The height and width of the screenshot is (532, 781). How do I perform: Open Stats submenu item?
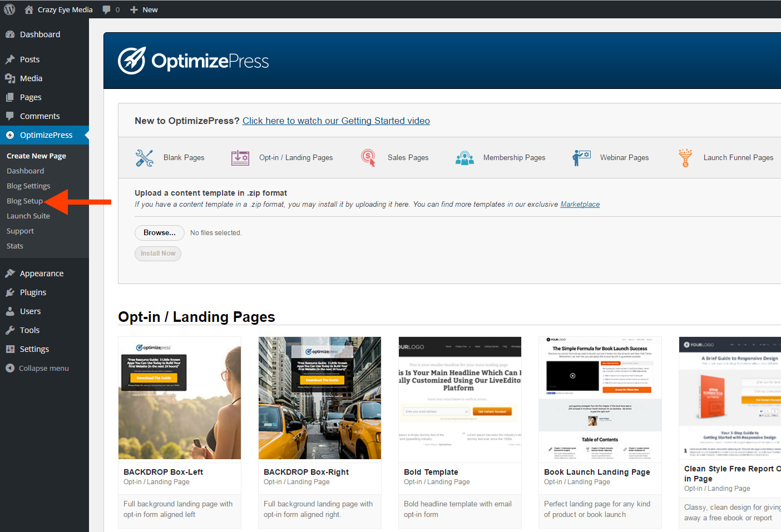point(15,246)
